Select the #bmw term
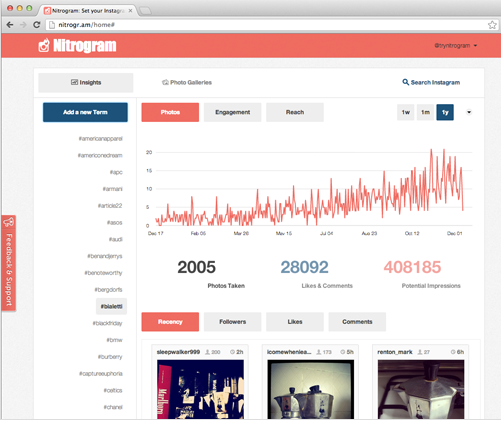 (x=114, y=340)
